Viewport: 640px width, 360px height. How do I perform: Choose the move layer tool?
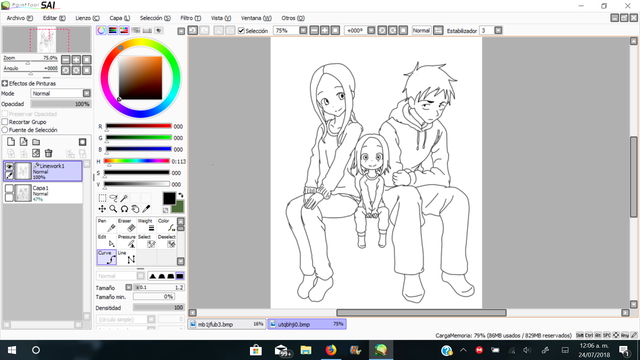tap(102, 209)
